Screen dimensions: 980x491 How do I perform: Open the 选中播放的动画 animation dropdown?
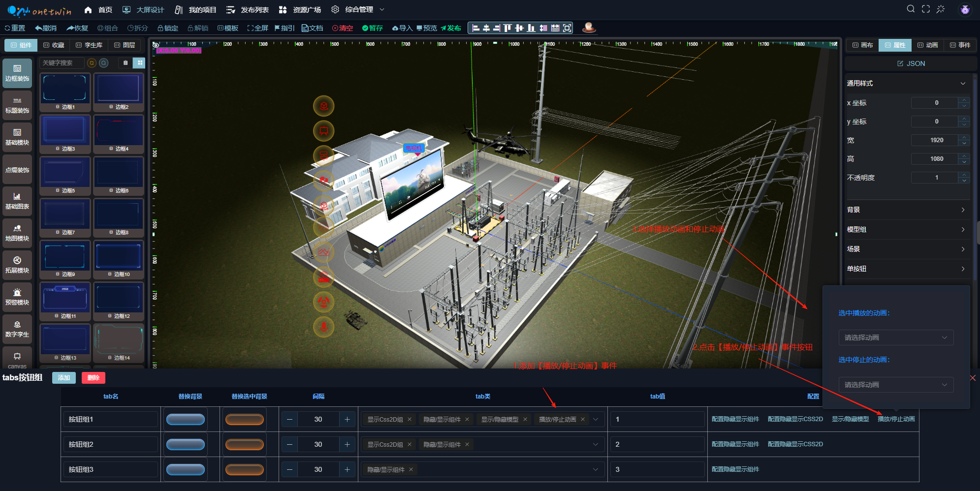896,338
